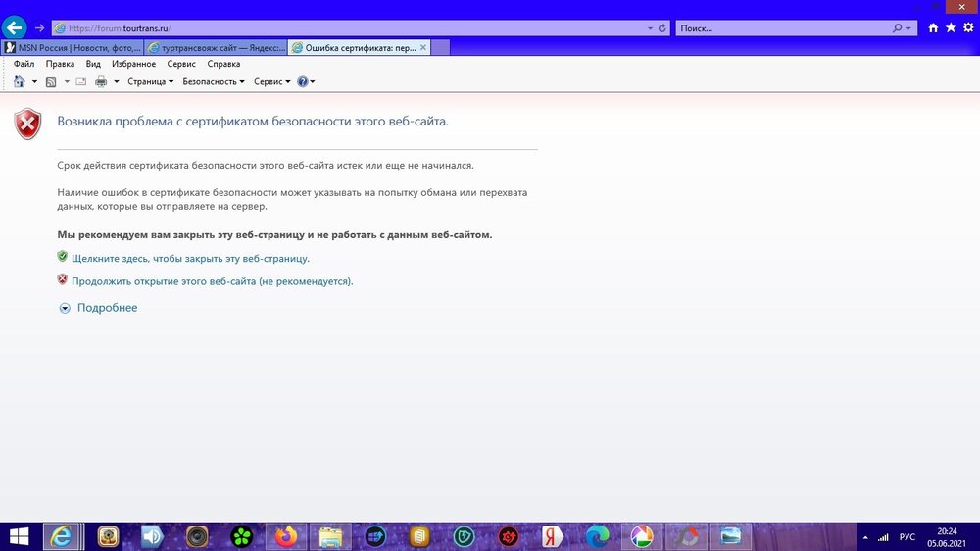
Task: Open the Безопасность dropdown menu
Action: [x=213, y=81]
